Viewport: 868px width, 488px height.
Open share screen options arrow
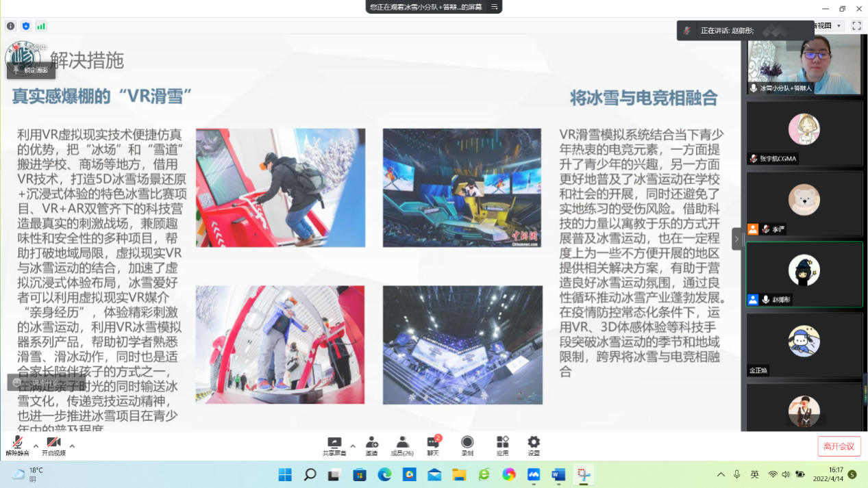[353, 446]
